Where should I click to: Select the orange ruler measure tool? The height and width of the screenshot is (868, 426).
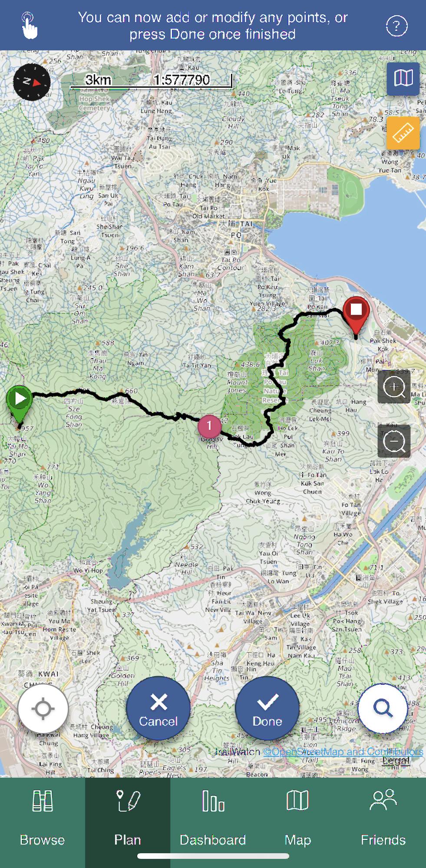click(403, 133)
